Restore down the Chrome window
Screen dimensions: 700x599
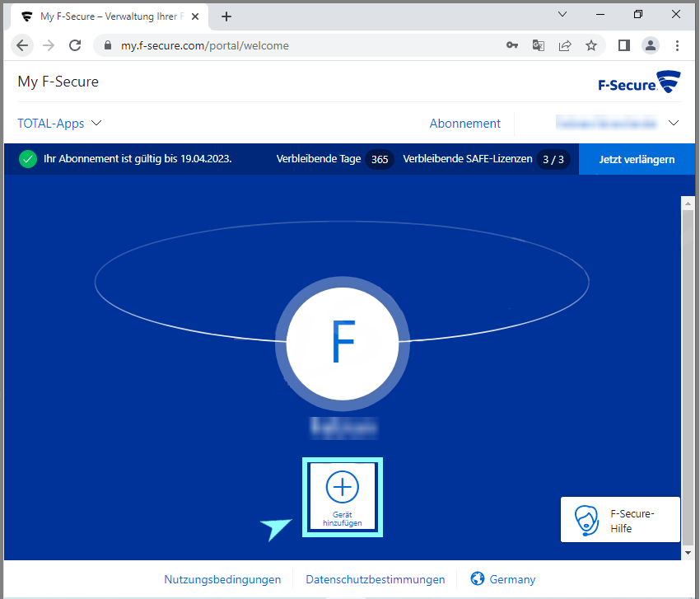638,14
